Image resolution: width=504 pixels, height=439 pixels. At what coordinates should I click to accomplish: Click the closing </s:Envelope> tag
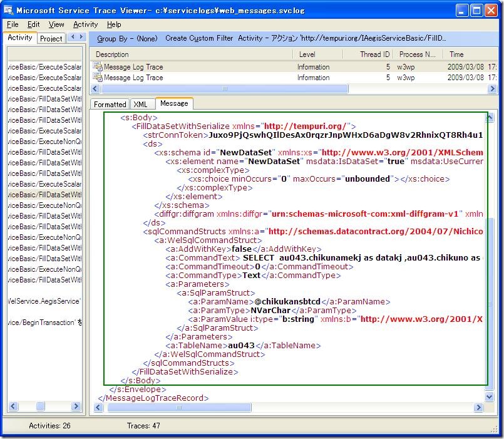coord(138,389)
